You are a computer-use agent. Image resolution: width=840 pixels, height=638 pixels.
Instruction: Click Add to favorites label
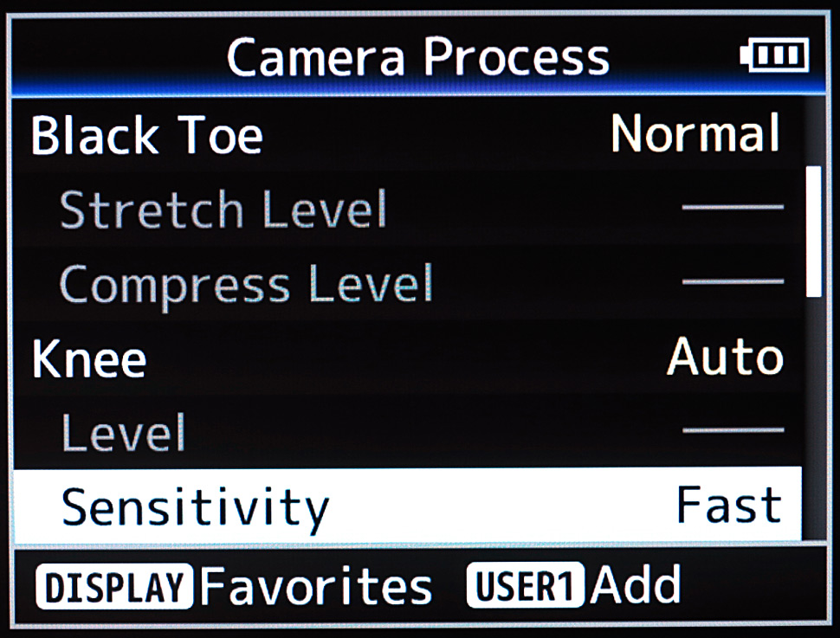(635, 585)
